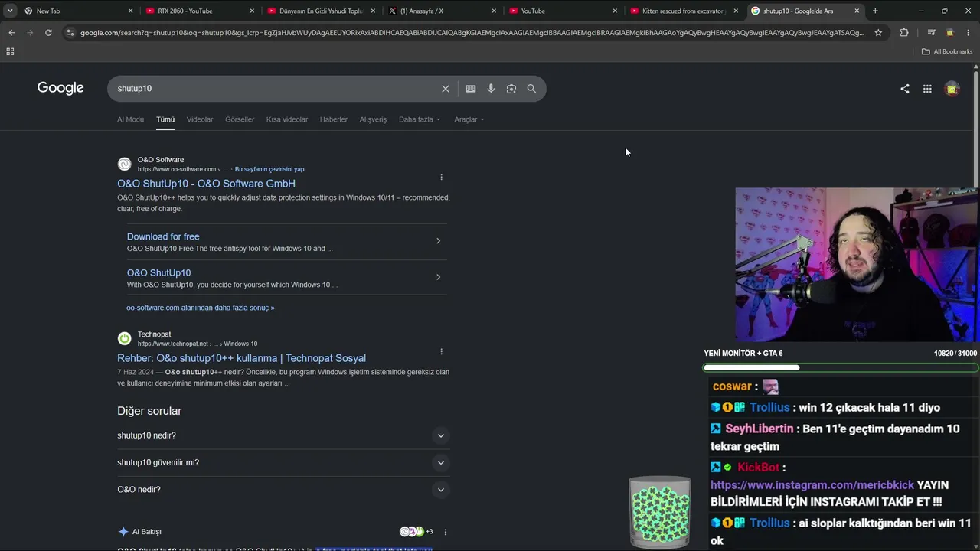
Task: Click the share icon on Google results
Action: tap(905, 89)
